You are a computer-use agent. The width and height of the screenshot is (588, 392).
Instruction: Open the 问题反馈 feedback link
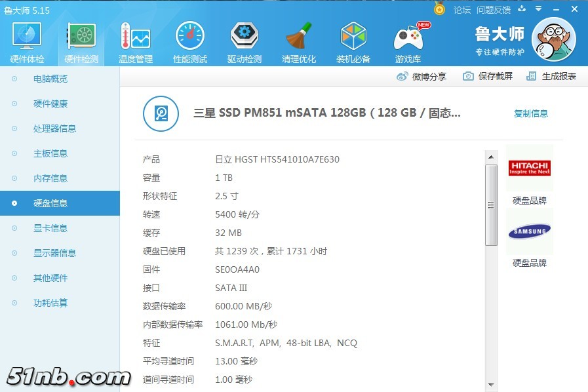coord(493,10)
